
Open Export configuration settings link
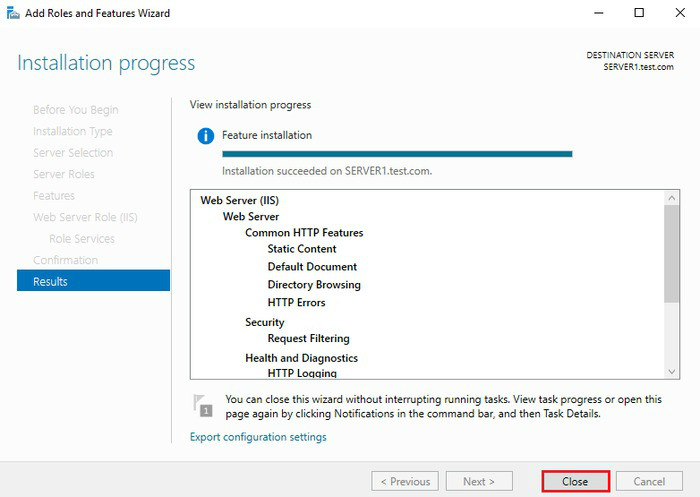pyautogui.click(x=258, y=437)
